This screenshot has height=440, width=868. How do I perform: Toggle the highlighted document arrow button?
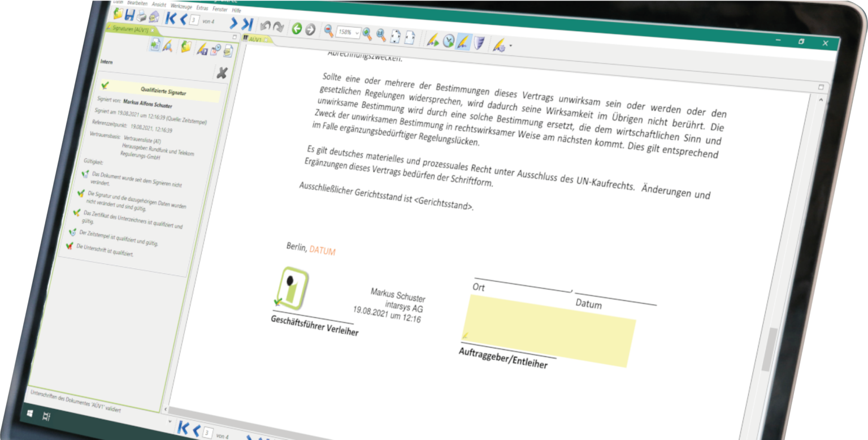tap(155, 46)
